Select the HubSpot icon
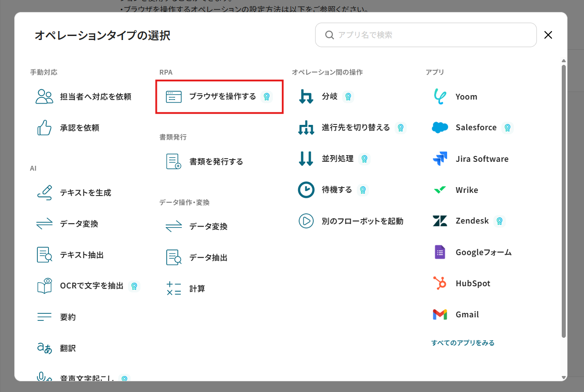Viewport: 584px width, 392px height. (440, 283)
